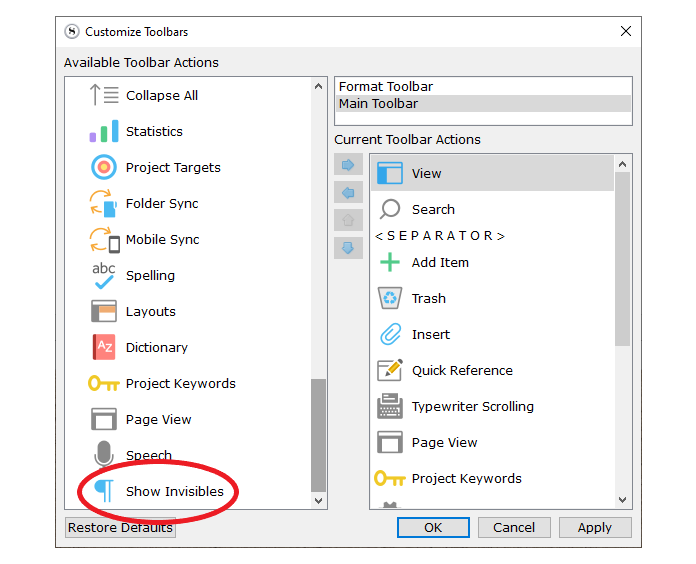This screenshot has height=564, width=696.
Task: Select the Dictionary label
Action: coord(157,347)
